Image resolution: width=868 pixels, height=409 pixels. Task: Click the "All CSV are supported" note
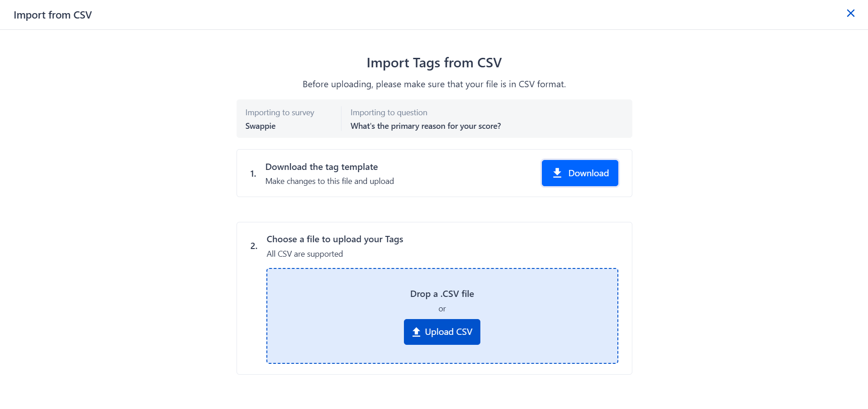pos(304,254)
